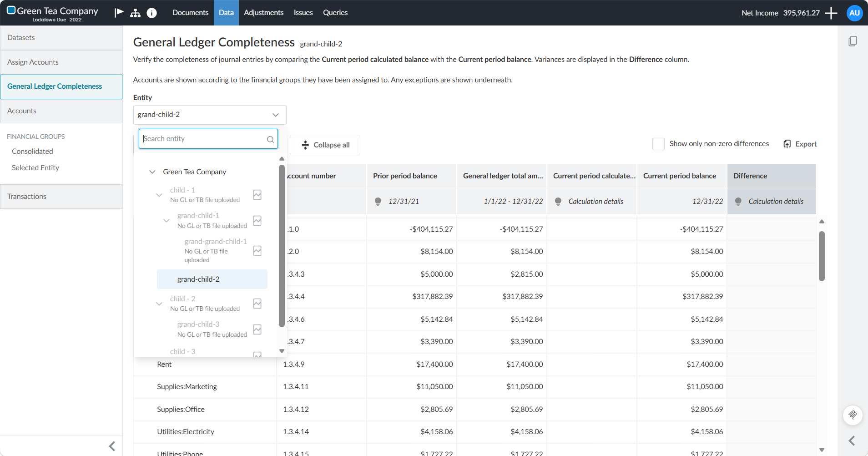Collapse the child - 2 tree node
The height and width of the screenshot is (456, 868).
coord(159,304)
